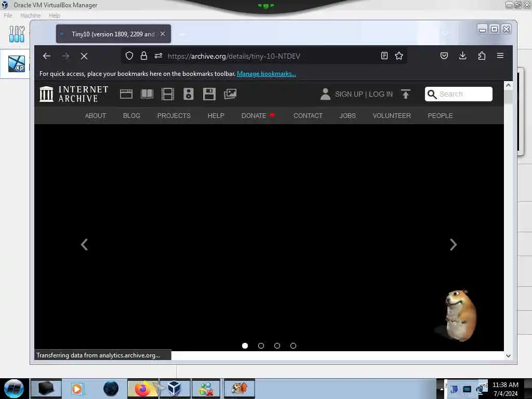
Task: Open the Windows Start orb
Action: (x=14, y=389)
